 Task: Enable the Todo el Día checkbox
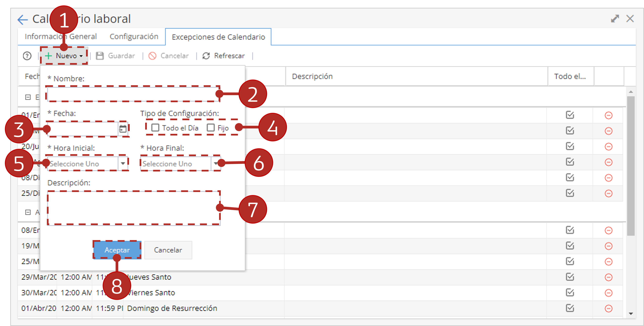click(155, 128)
